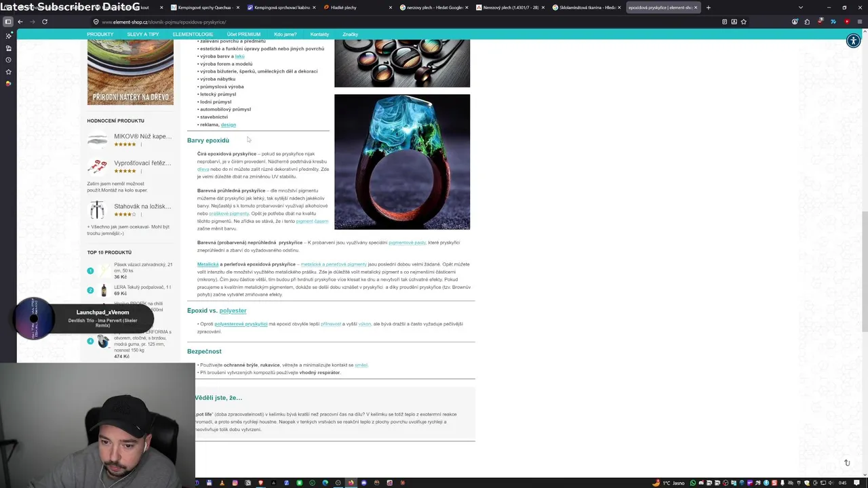The width and height of the screenshot is (868, 488).
Task: Follow the 'Metalická' link
Action: pyautogui.click(x=208, y=264)
